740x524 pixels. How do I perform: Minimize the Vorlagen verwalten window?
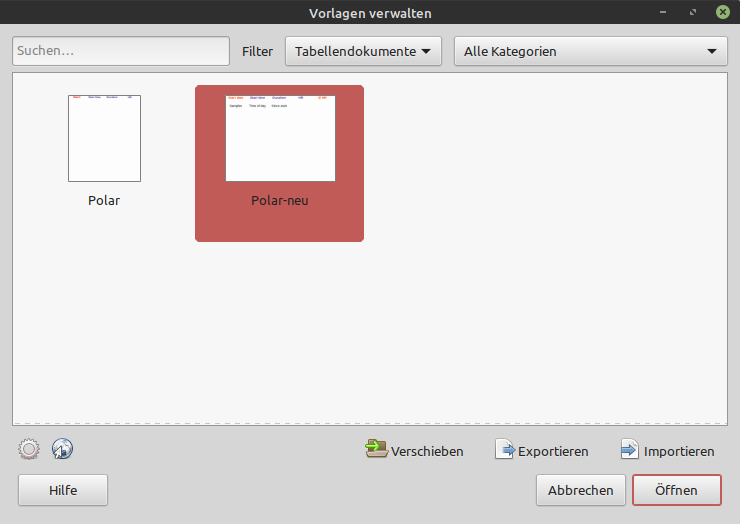[663, 12]
